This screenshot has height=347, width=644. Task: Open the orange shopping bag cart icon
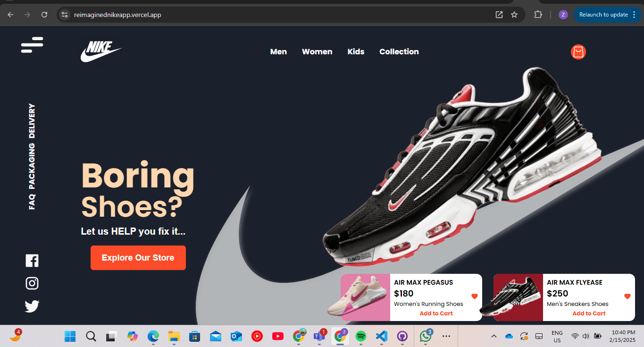click(x=578, y=52)
